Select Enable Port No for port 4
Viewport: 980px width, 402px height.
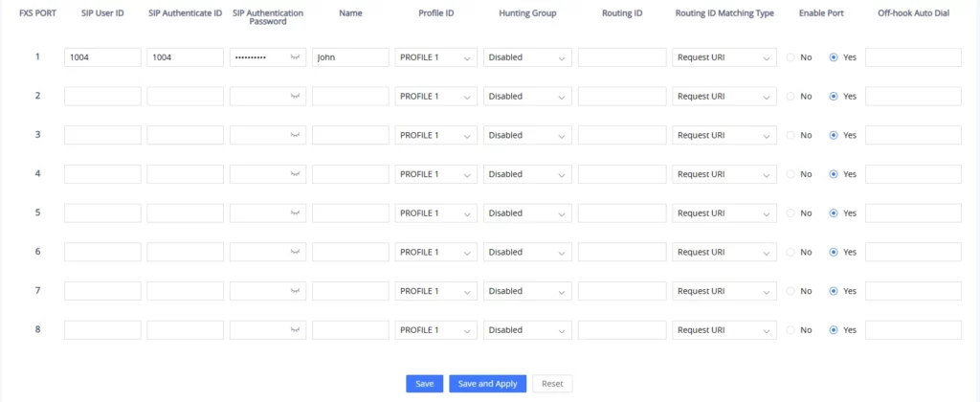pos(791,174)
